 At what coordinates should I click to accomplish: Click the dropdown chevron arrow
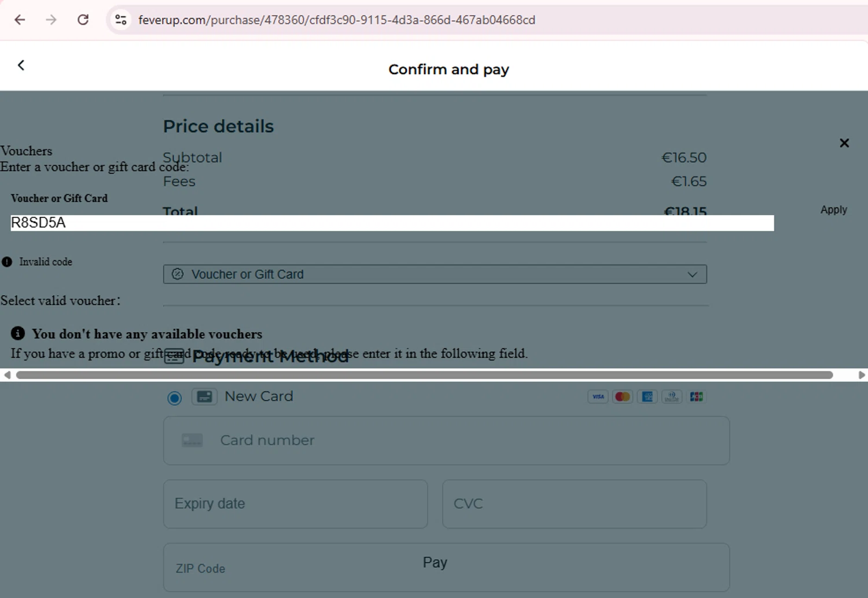click(692, 274)
